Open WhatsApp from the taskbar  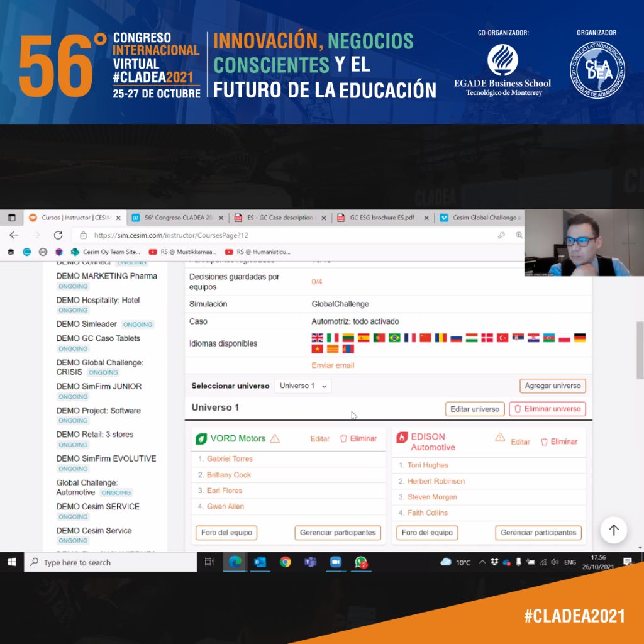tap(361, 562)
